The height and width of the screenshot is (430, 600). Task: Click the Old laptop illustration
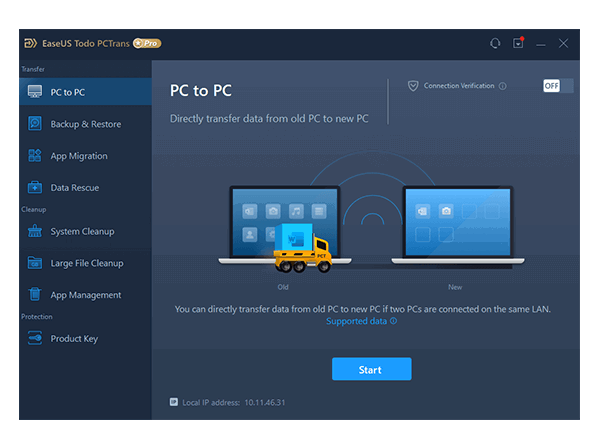coord(285,225)
